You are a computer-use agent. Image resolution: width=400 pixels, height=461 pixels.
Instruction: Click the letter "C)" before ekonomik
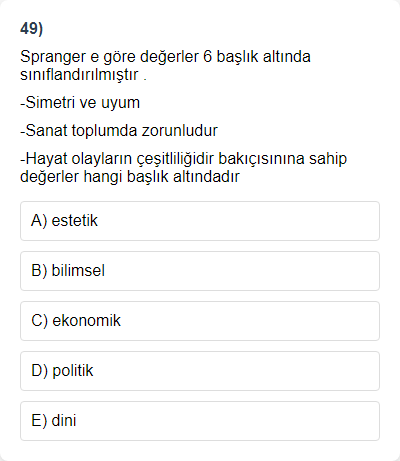[40, 321]
